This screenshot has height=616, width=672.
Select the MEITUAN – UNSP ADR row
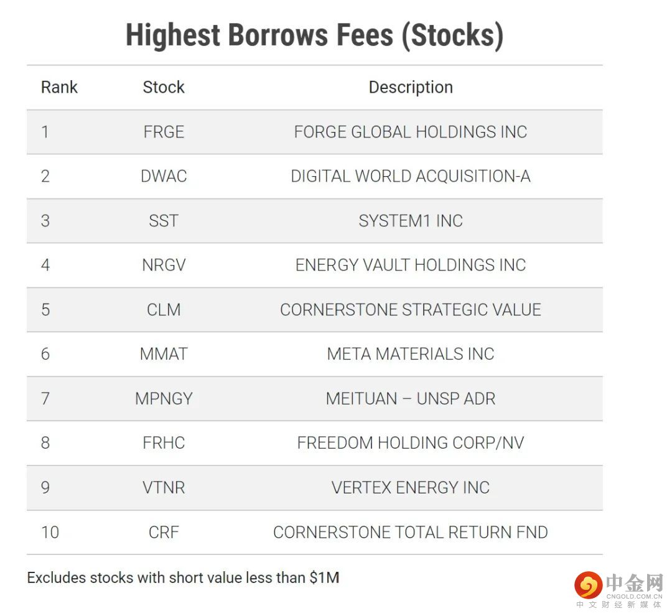coord(411,399)
